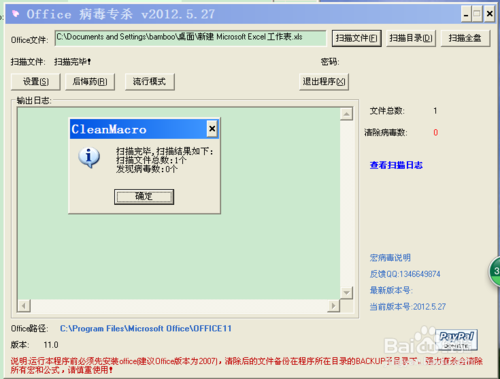500x379 pixels.
Task: Click the 反馈QQ:1346649874 feedback link
Action: [x=405, y=274]
